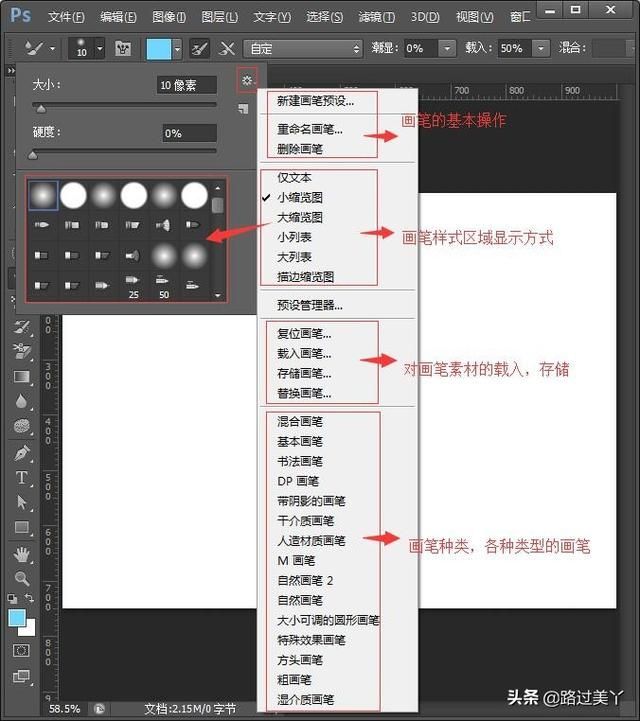
Task: Select the Blur tool droplet icon
Action: pyautogui.click(x=21, y=401)
